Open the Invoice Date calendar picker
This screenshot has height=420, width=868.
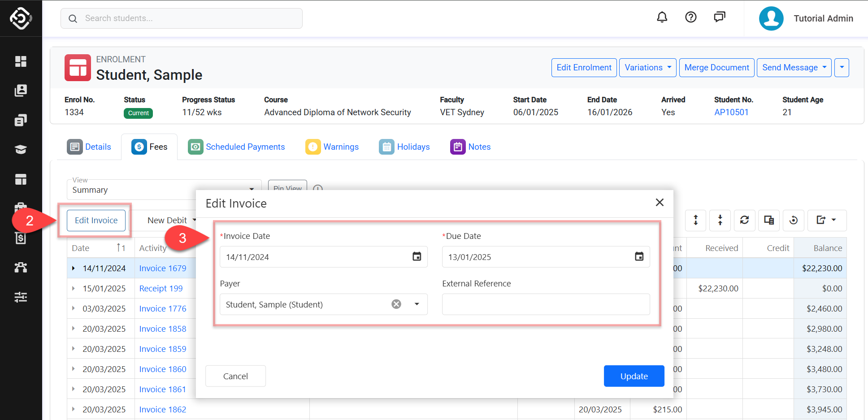coord(417,256)
